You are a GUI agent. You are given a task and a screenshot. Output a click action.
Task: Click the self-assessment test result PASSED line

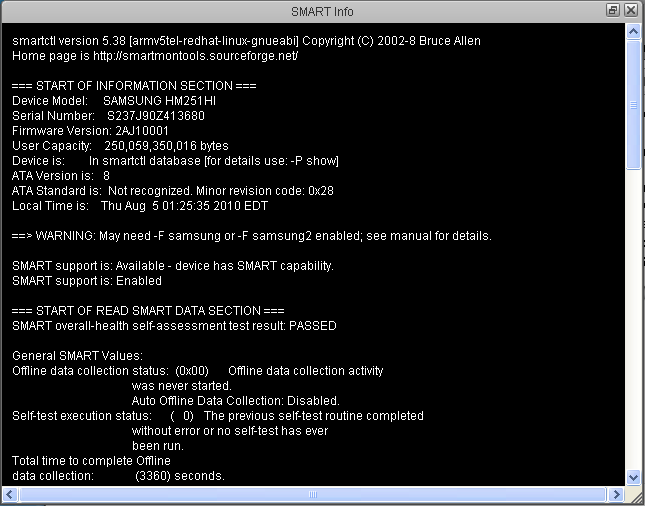[x=174, y=326]
